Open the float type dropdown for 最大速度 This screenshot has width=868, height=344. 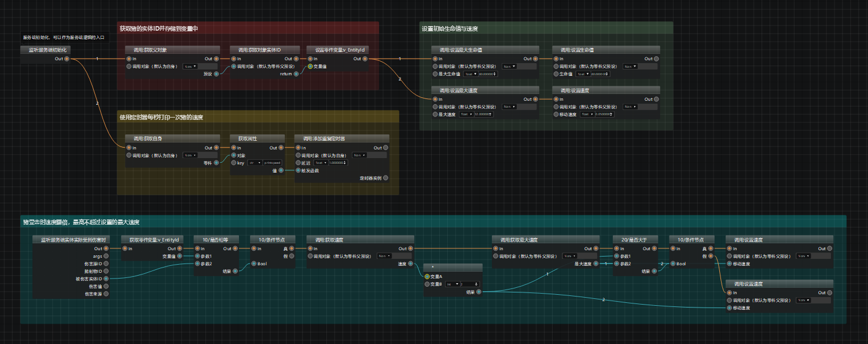(466, 114)
